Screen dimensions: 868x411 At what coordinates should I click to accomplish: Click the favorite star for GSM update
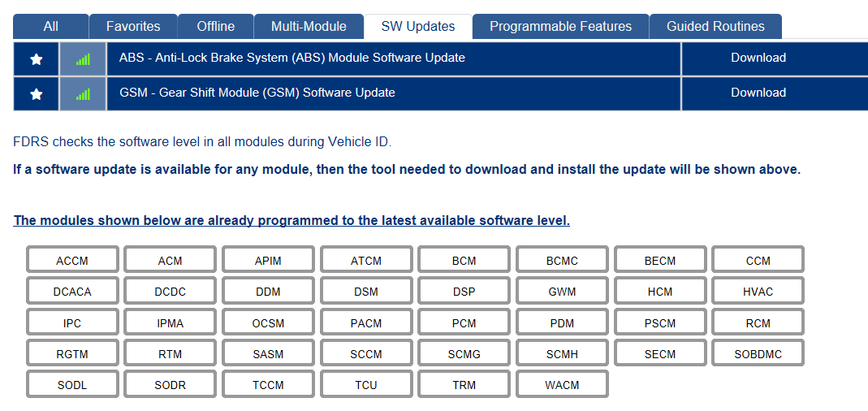point(37,93)
